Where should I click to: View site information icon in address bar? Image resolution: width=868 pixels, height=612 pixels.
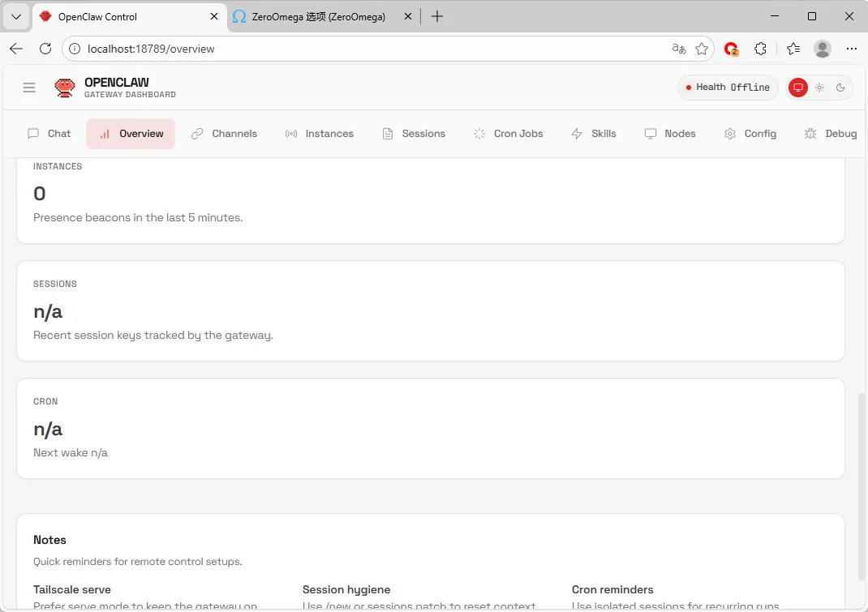click(x=74, y=49)
